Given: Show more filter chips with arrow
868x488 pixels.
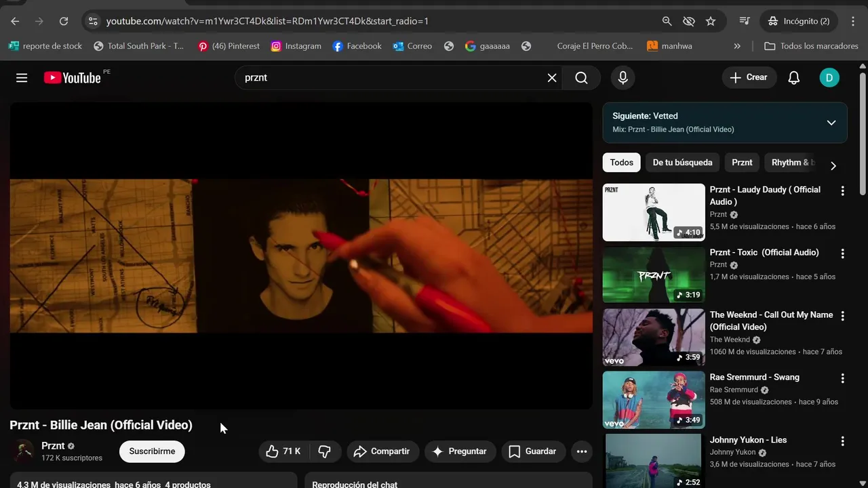Looking at the screenshot, I should pos(833,166).
